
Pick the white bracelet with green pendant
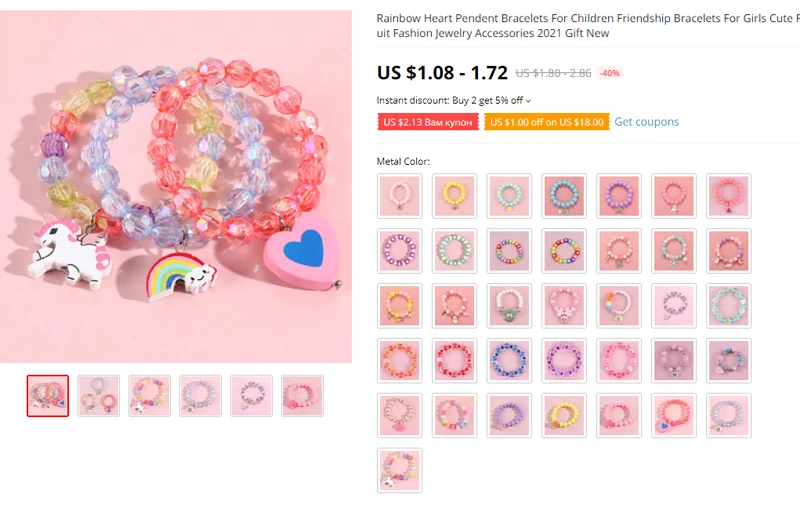click(x=509, y=305)
